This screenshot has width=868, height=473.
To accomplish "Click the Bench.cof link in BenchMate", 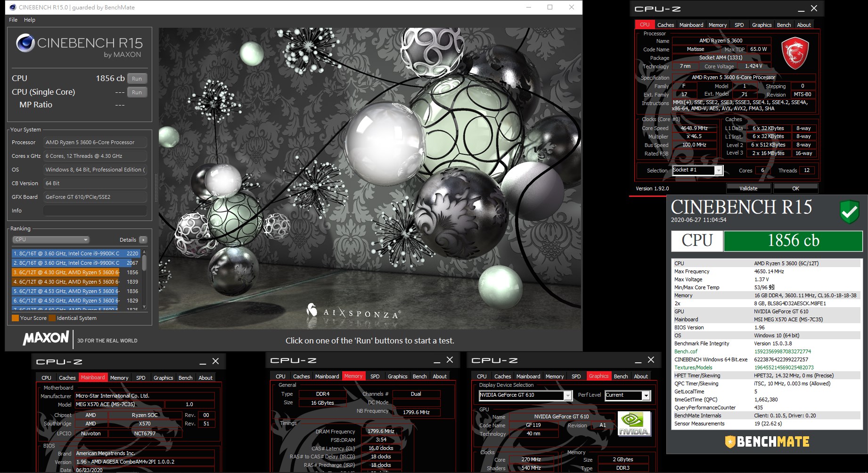I will tap(686, 351).
